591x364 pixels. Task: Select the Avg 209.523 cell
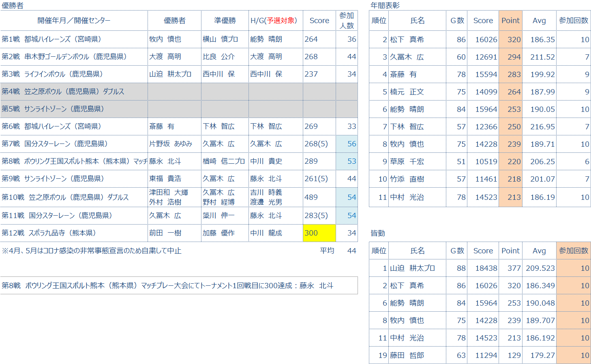pos(539,268)
